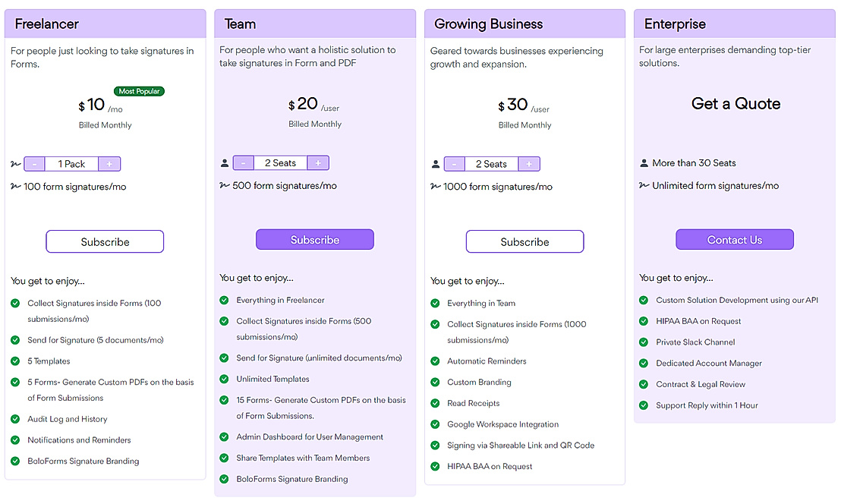The height and width of the screenshot is (504, 841).
Task: Click "Contact Us" on the Enterprise plan
Action: coord(734,238)
